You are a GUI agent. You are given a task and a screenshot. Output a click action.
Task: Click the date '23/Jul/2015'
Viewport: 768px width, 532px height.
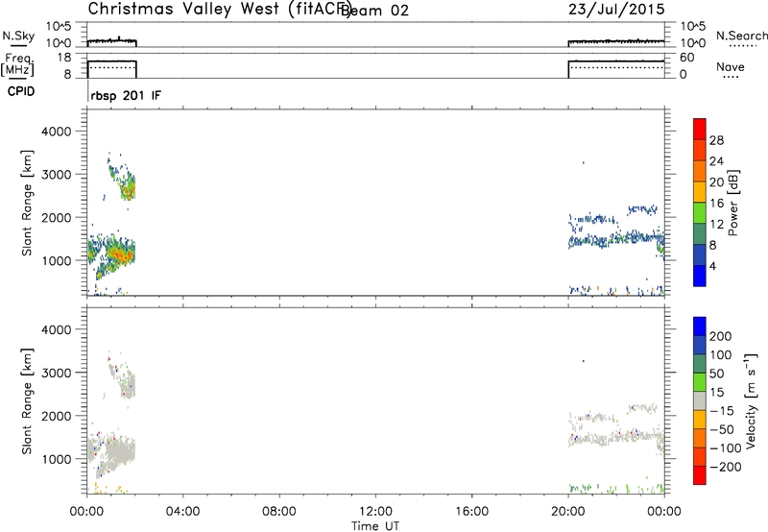pyautogui.click(x=616, y=10)
